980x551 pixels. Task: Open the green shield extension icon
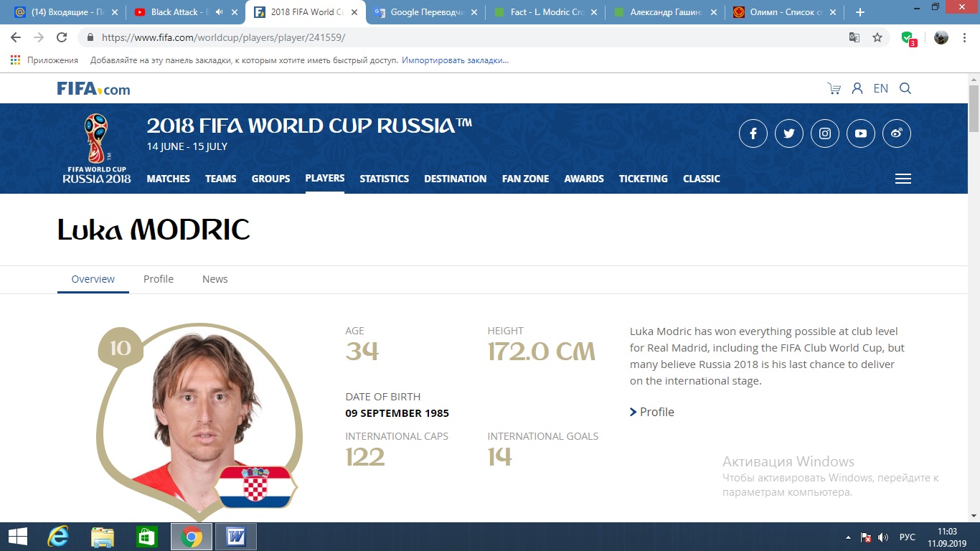tap(908, 38)
